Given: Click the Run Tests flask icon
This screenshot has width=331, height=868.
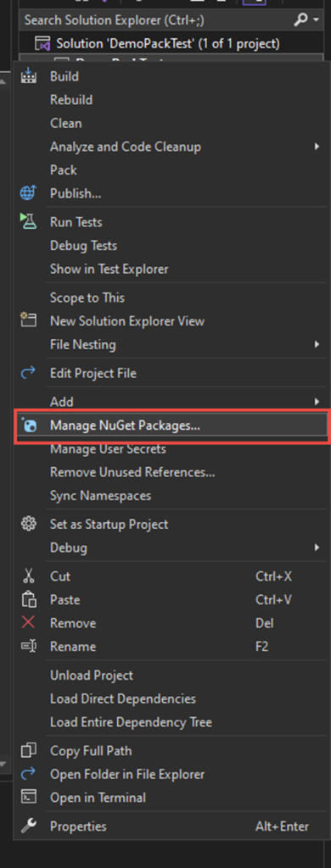Looking at the screenshot, I should 28,221.
